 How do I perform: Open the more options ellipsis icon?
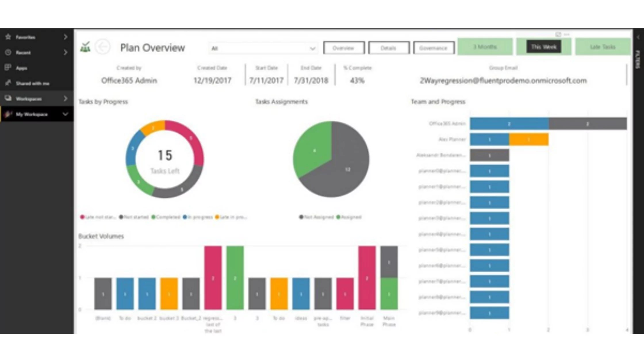coord(567,34)
